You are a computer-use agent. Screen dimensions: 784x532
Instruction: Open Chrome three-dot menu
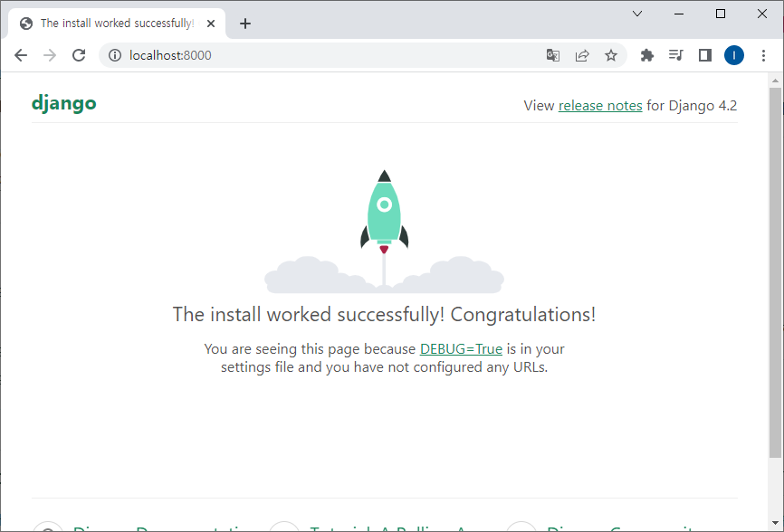click(x=763, y=55)
